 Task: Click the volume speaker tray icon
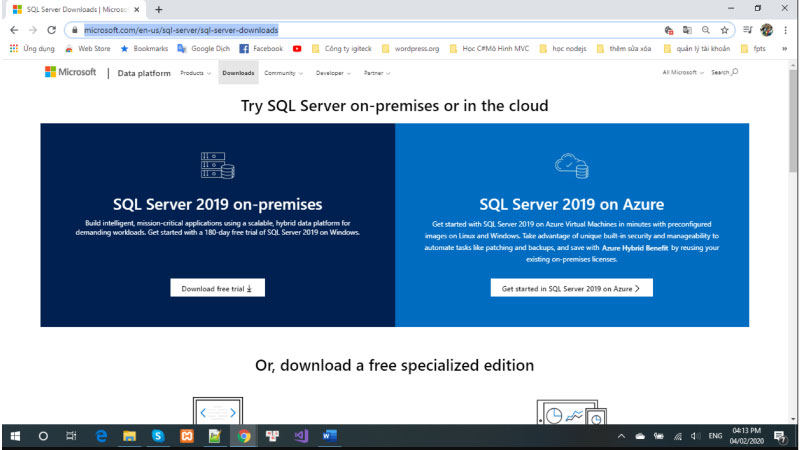coord(695,436)
